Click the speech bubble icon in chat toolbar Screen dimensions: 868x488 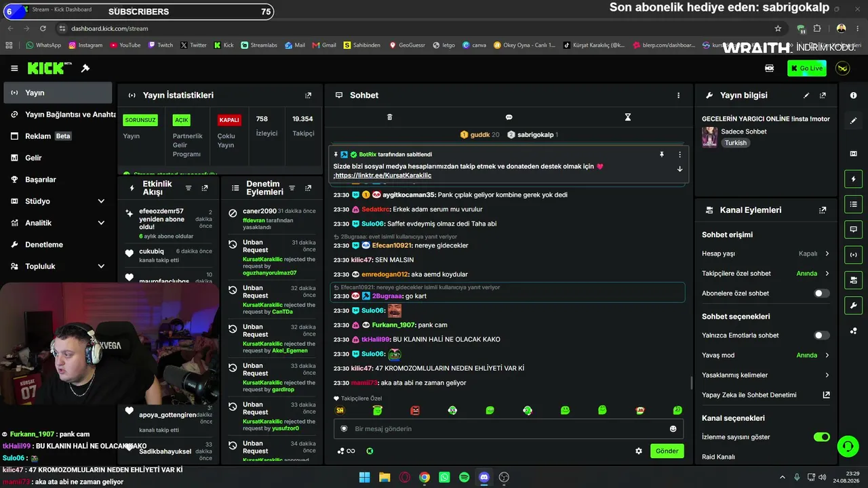point(509,117)
